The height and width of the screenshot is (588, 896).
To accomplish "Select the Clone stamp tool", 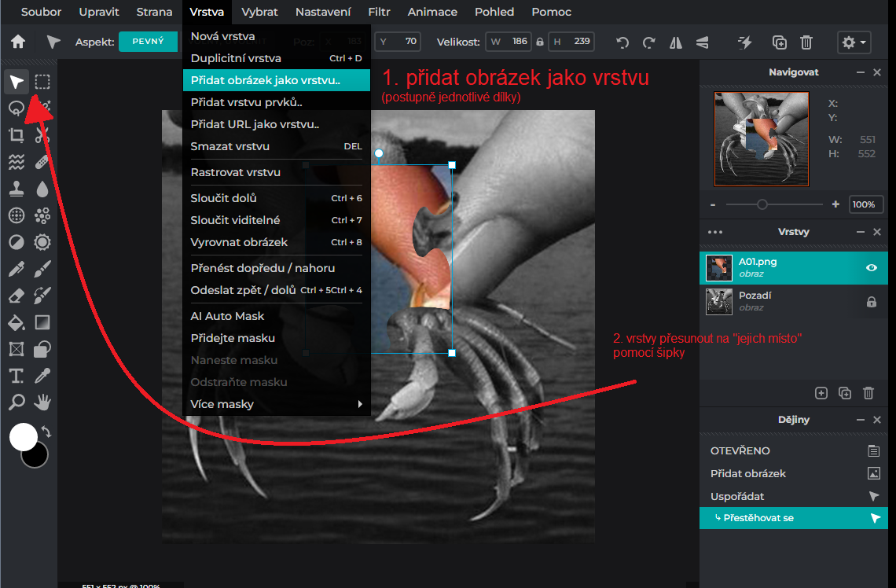I will click(17, 189).
